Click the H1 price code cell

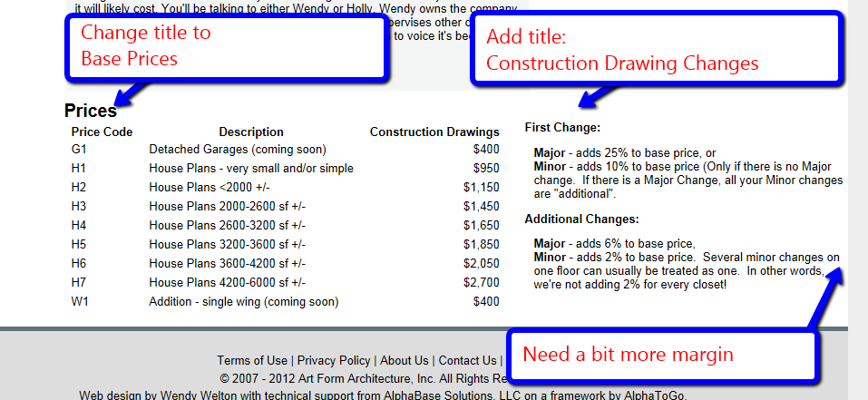79,168
